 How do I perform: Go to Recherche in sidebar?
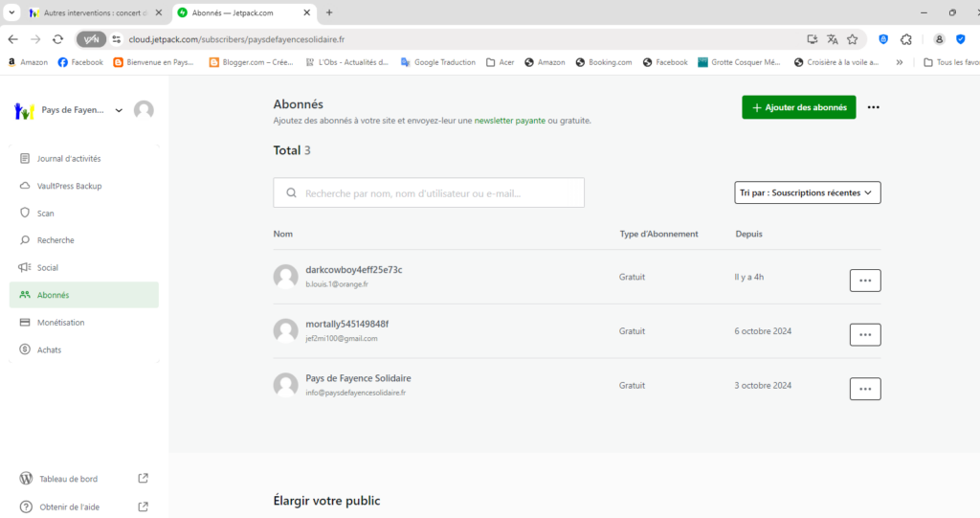point(56,240)
